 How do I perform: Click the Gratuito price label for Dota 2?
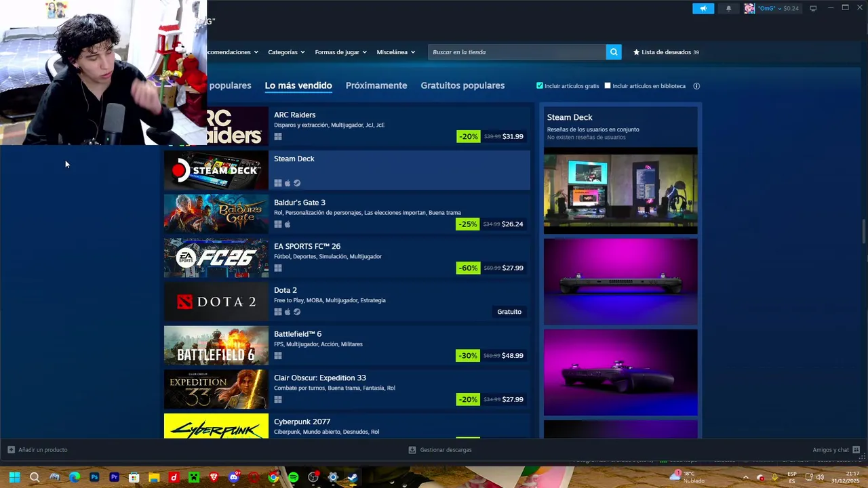click(509, 312)
